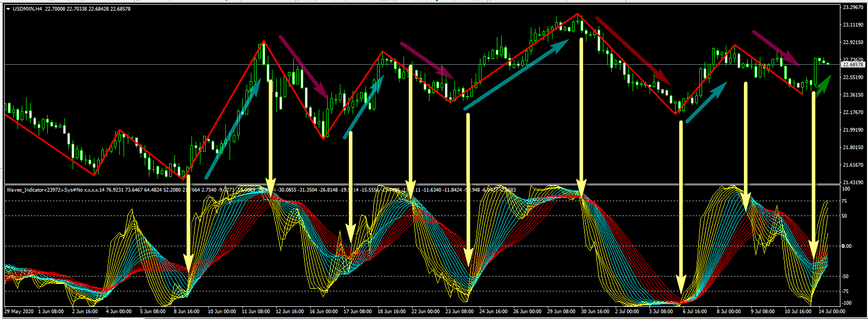This screenshot has height=319, width=868.
Task: Click the 50 level on indicator scale
Action: 845,216
